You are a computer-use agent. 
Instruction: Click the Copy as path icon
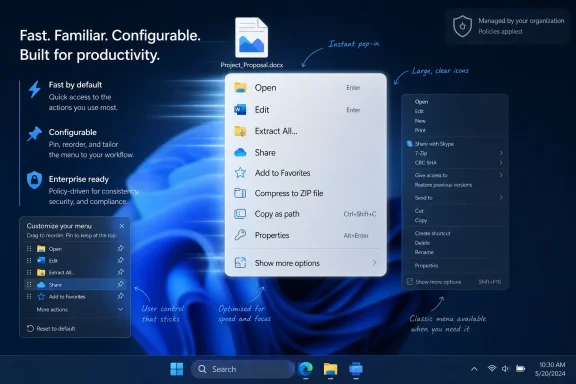tap(240, 214)
